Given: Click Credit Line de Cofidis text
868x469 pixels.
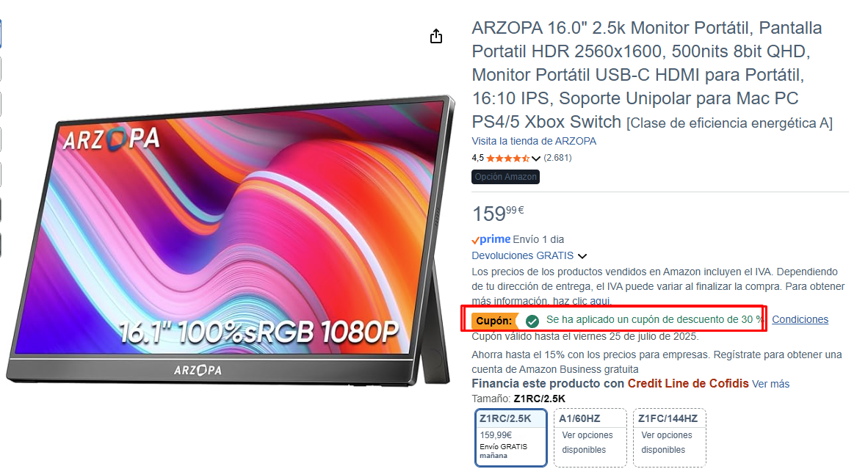Looking at the screenshot, I should point(688,383).
